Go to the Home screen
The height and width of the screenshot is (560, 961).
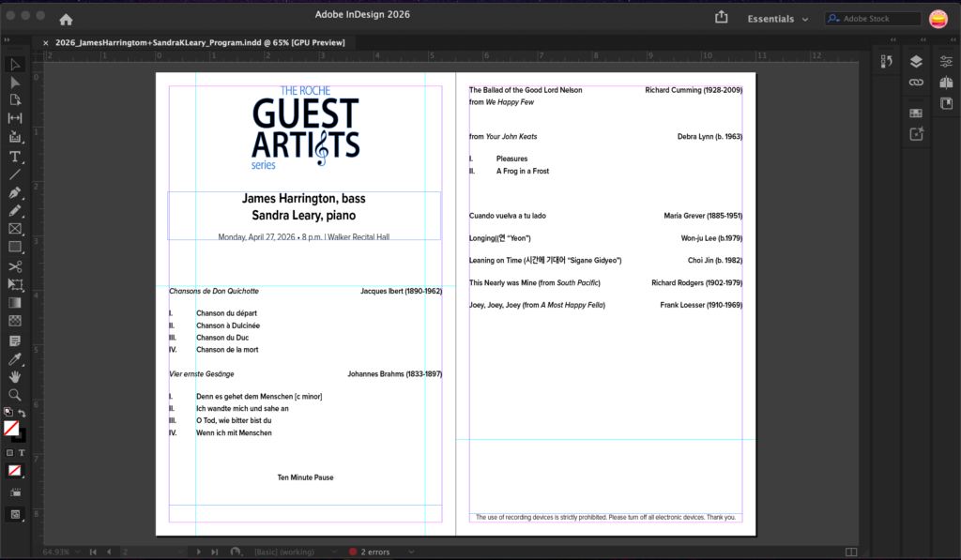pyautogui.click(x=67, y=20)
